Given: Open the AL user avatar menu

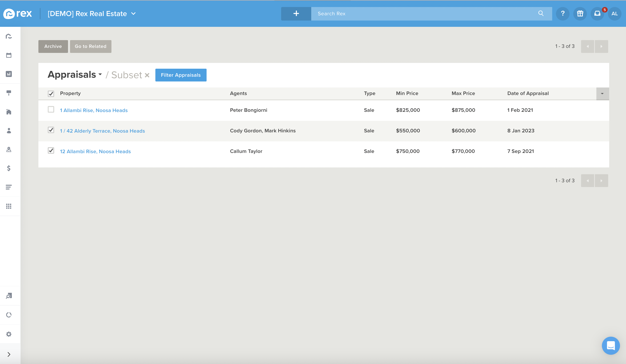Looking at the screenshot, I should pyautogui.click(x=615, y=14).
